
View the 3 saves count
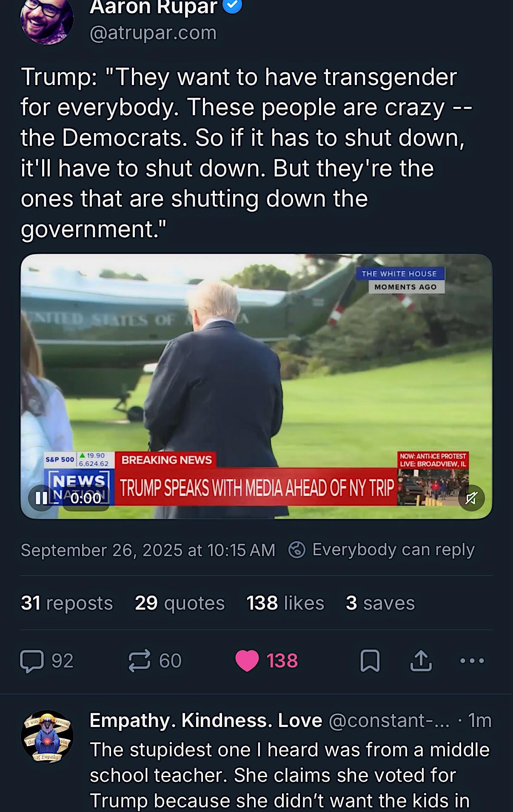click(x=380, y=603)
